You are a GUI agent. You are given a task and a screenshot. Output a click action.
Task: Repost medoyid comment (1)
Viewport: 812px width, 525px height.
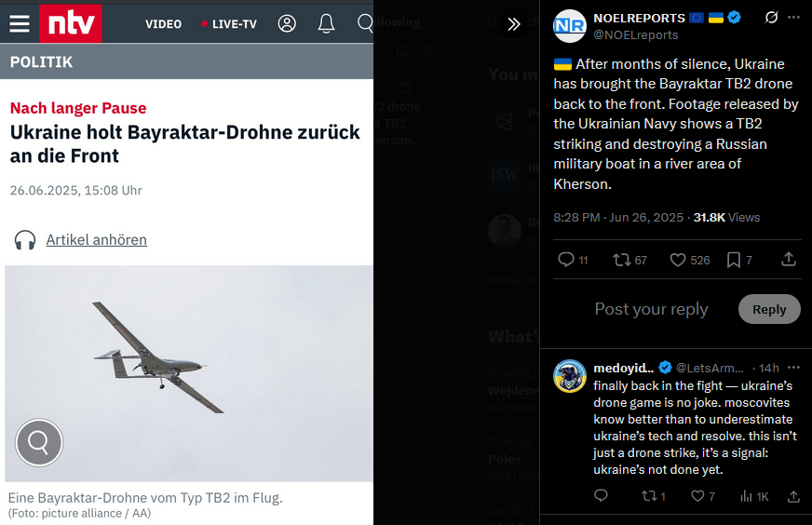click(654, 496)
